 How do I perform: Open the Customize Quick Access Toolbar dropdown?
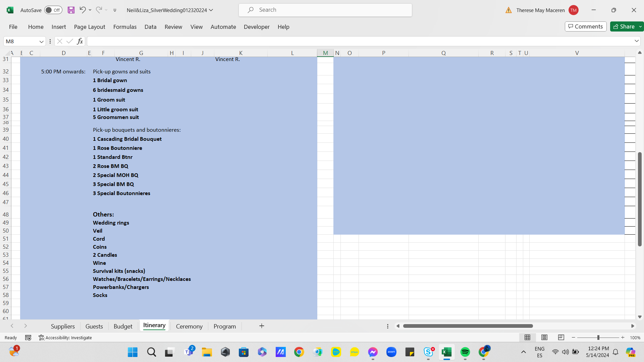(x=115, y=10)
